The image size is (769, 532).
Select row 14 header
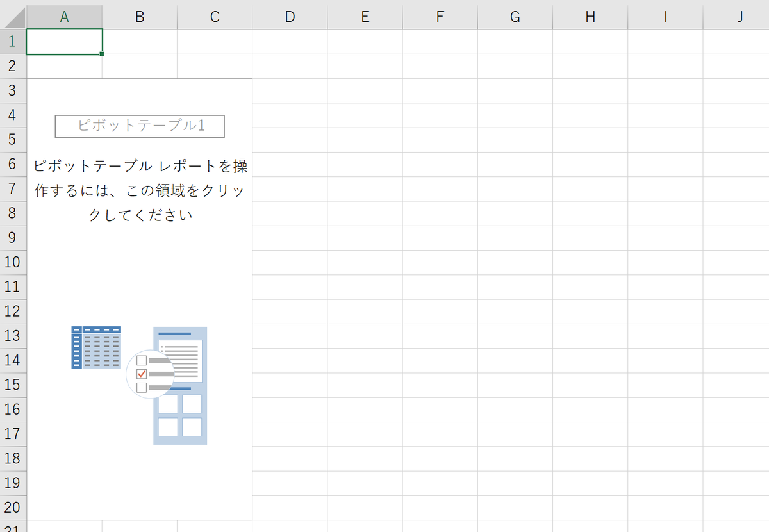(x=13, y=360)
